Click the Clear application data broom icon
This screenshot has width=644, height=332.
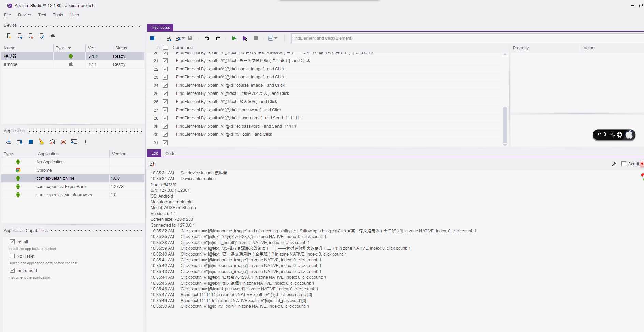[x=41, y=142]
